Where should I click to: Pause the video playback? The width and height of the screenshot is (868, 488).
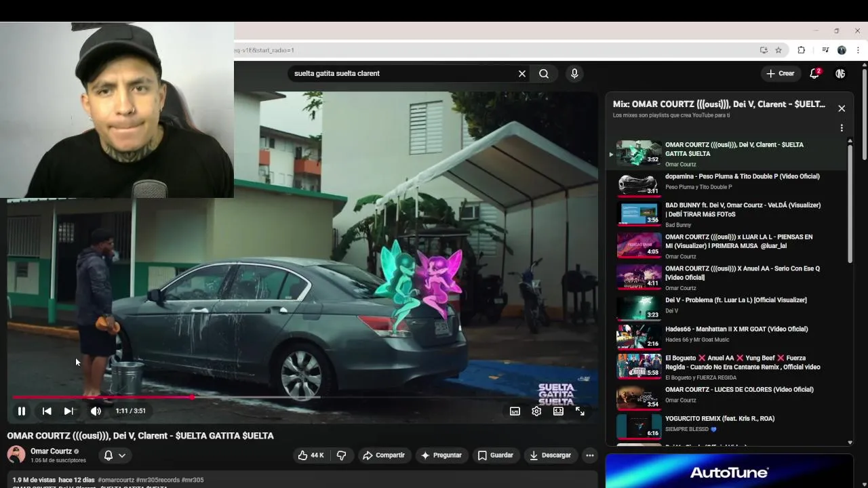click(x=22, y=411)
